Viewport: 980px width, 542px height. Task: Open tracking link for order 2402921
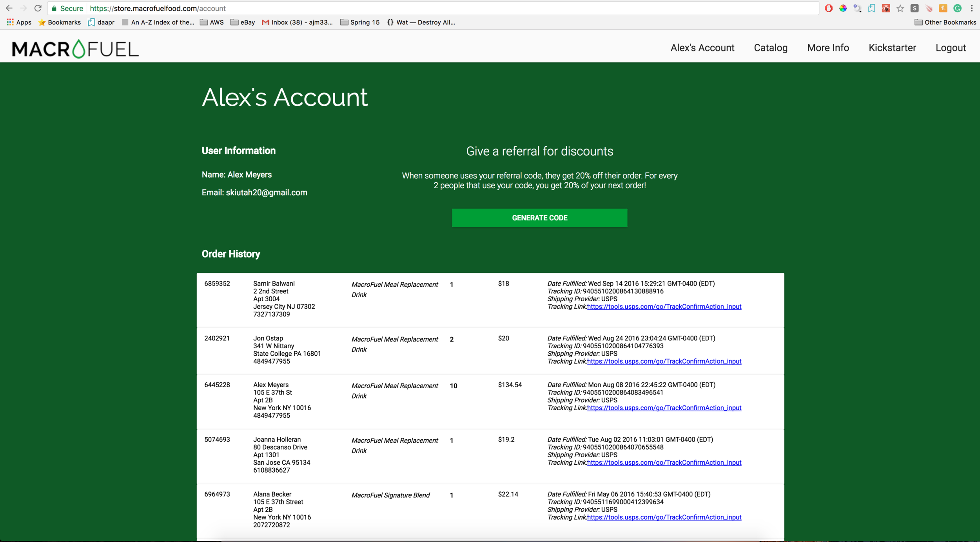(664, 361)
